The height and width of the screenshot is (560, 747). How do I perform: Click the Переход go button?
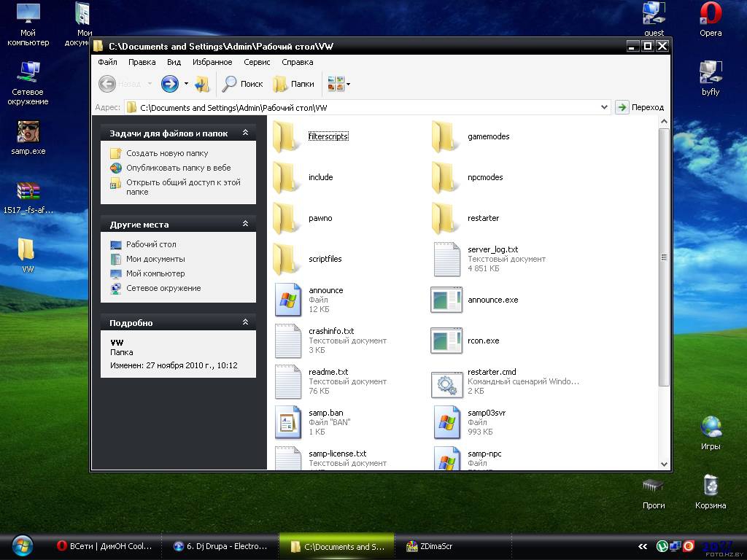coord(640,107)
